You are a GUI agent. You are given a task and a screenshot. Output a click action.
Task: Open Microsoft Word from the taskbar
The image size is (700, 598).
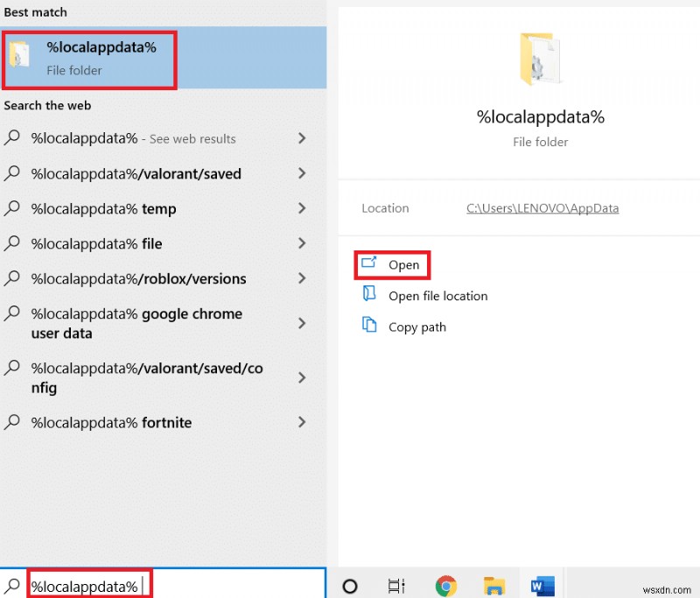542,585
